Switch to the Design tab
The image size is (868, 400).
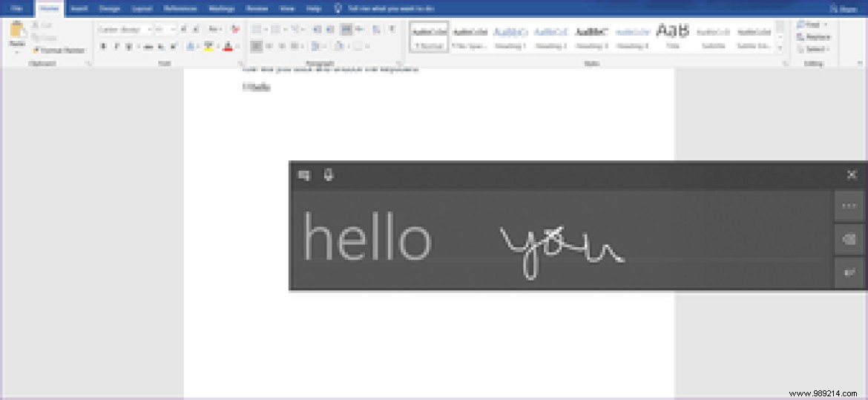pos(110,8)
